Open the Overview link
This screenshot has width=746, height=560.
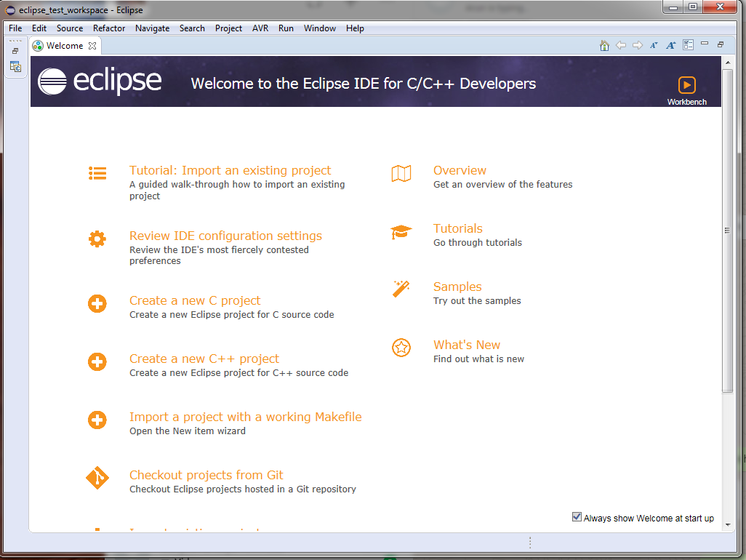pos(460,170)
